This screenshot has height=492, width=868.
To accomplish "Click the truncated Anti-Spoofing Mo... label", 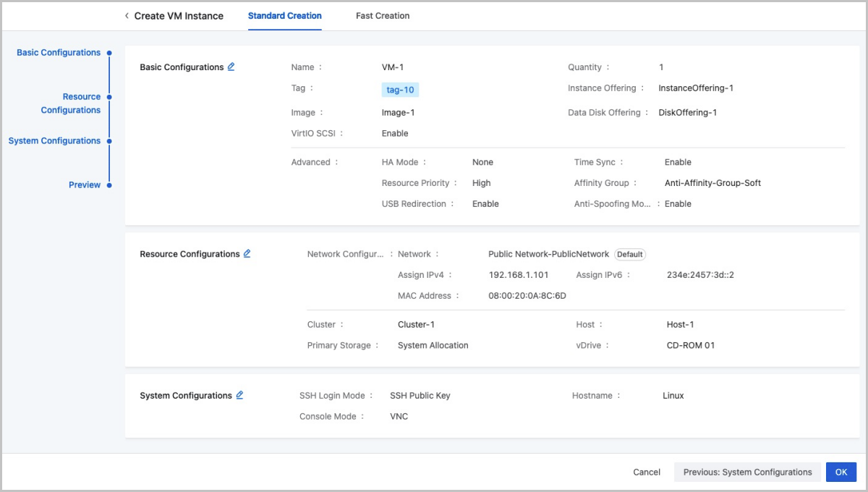I will [x=612, y=204].
